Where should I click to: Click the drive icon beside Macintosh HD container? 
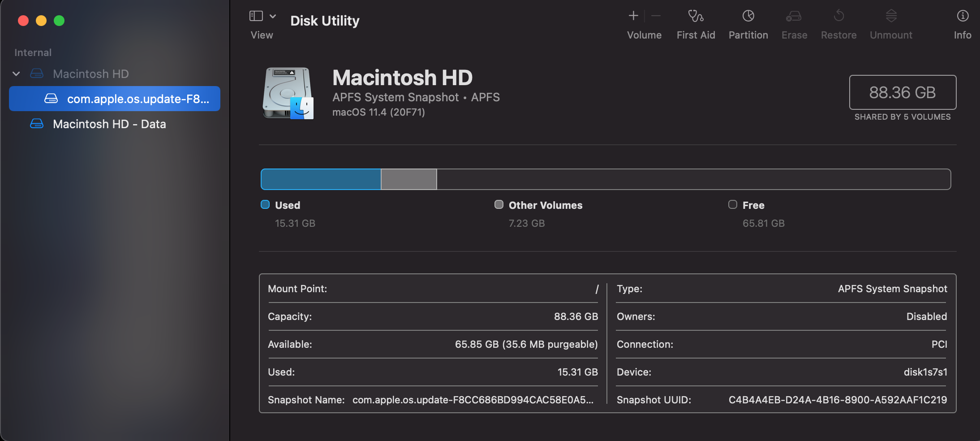37,73
